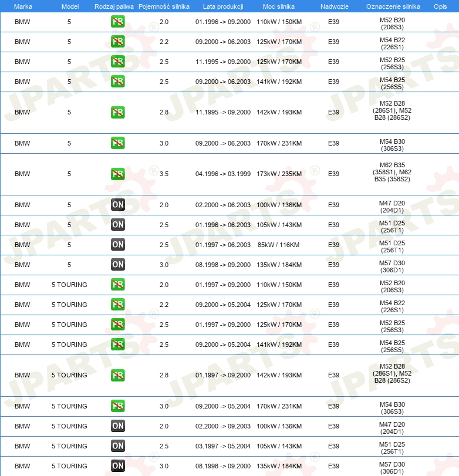Click the PB icon for BMW 5 3.0 170kW
The image size is (459, 476).
tap(118, 143)
